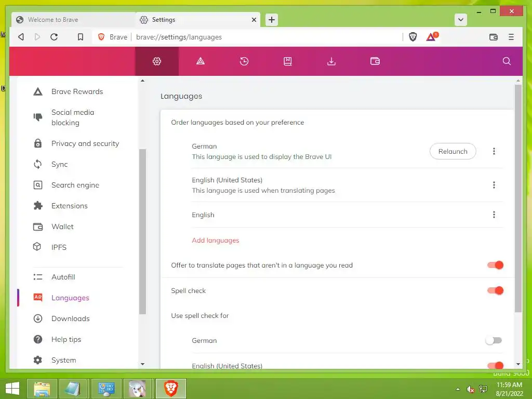This screenshot has width=532, height=399.
Task: Click the Brave Rewards icon with notification badge
Action: (x=432, y=37)
